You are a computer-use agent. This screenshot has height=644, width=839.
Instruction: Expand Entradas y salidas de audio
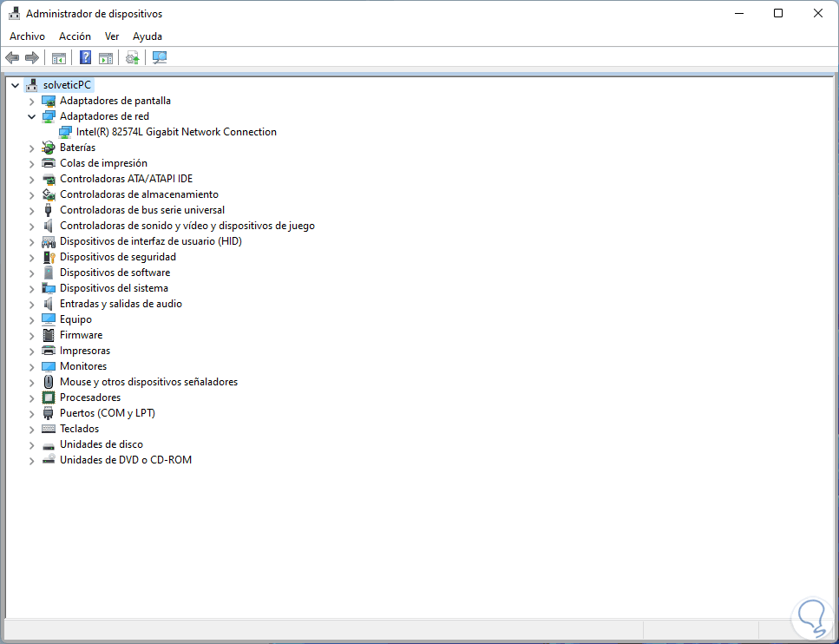click(31, 304)
